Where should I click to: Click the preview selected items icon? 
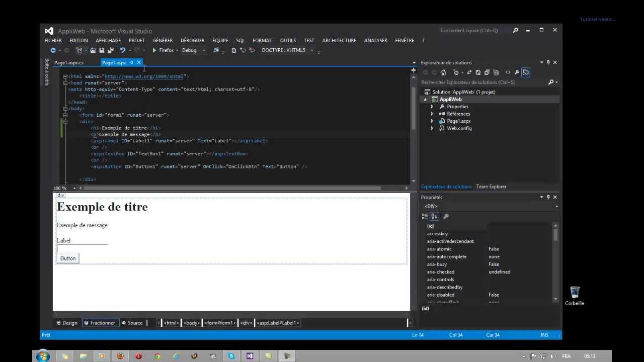click(525, 72)
